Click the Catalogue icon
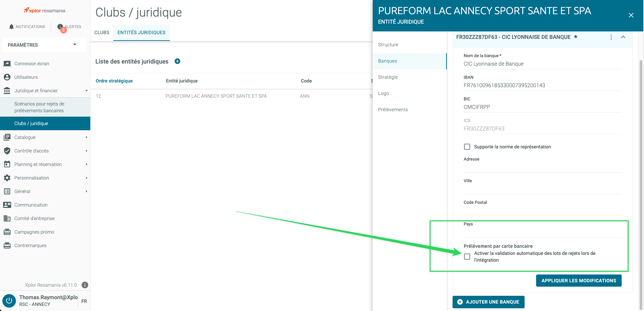Viewport: 644px width, 311px height. pyautogui.click(x=7, y=137)
